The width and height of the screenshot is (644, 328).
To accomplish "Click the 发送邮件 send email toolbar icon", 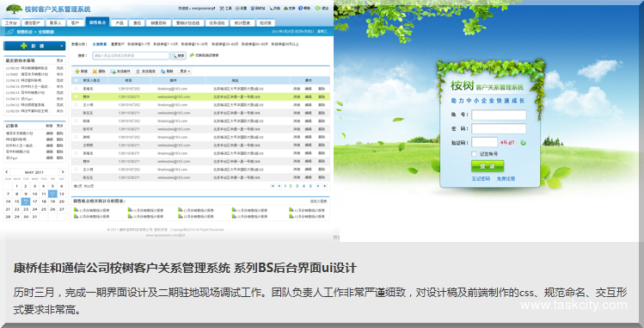I will click(x=113, y=71).
